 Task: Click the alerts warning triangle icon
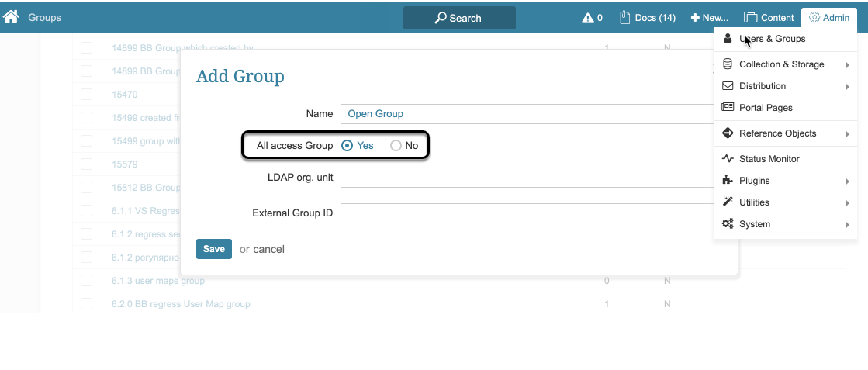click(588, 18)
